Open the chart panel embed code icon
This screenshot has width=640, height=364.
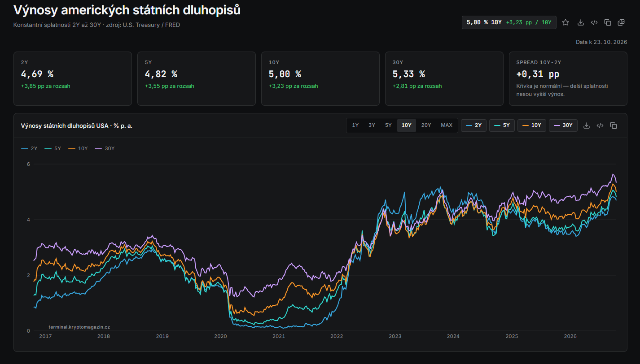pos(600,126)
